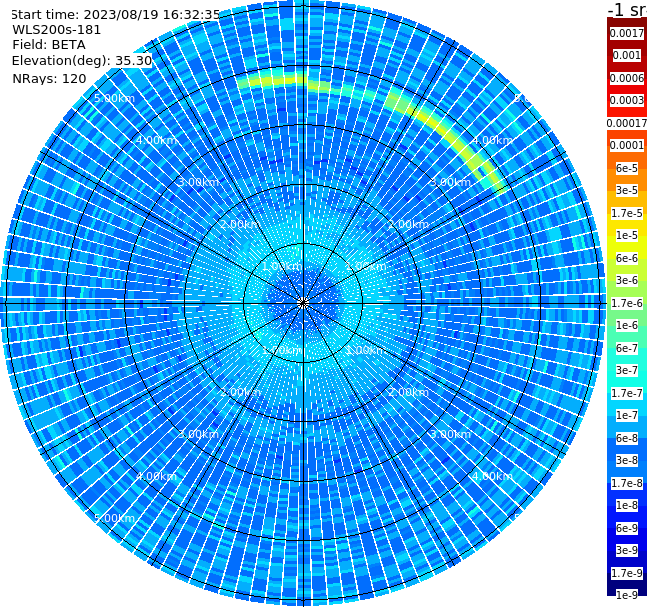Select the 1e-9 minimum colorbar label
Image resolution: width=647 pixels, height=607 pixels.
(x=627, y=595)
